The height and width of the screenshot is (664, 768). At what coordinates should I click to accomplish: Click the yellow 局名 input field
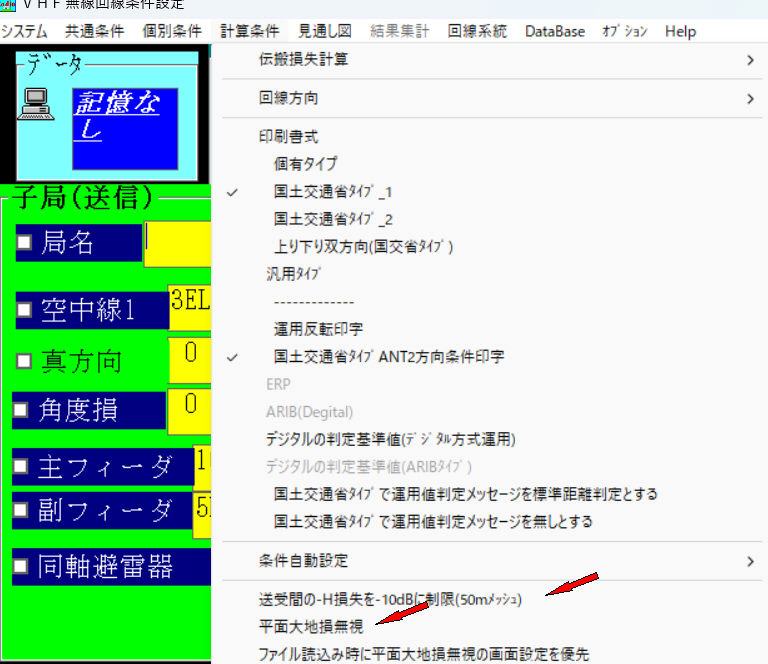pos(178,244)
